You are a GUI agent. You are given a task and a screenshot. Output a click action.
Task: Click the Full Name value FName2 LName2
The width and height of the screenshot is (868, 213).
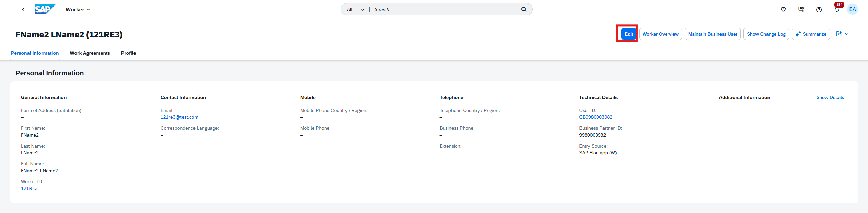point(39,171)
